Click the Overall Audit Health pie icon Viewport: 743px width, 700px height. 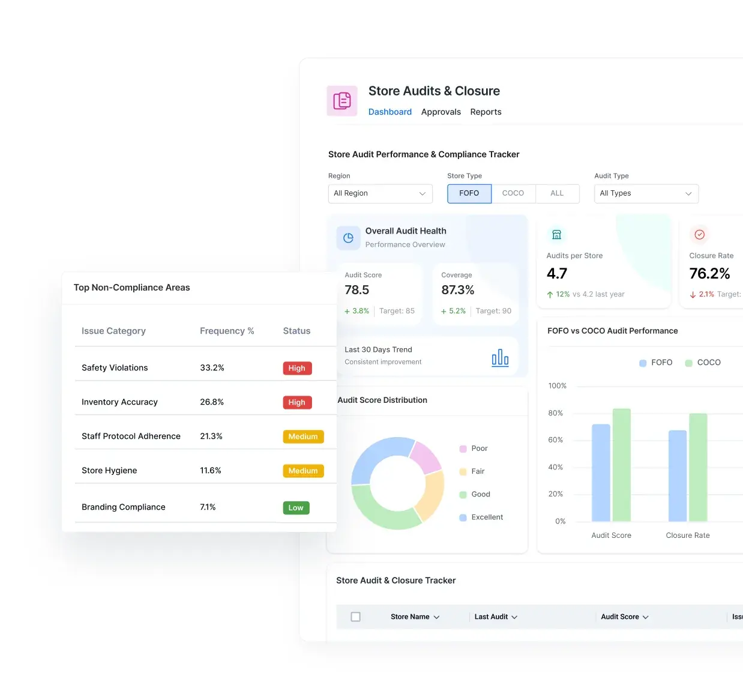[348, 238]
